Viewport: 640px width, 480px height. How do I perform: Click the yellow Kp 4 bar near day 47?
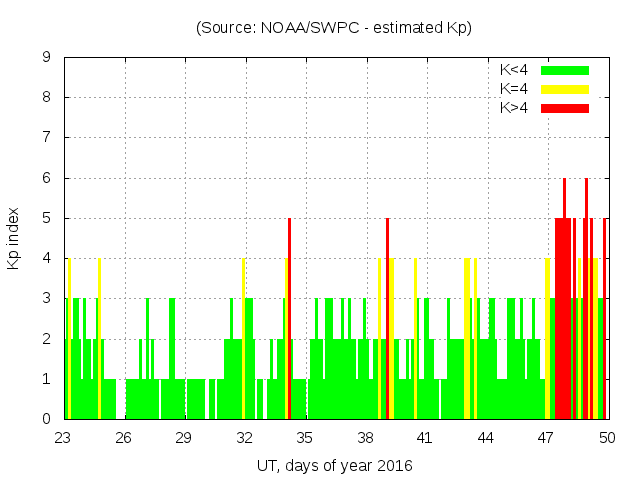[547, 340]
